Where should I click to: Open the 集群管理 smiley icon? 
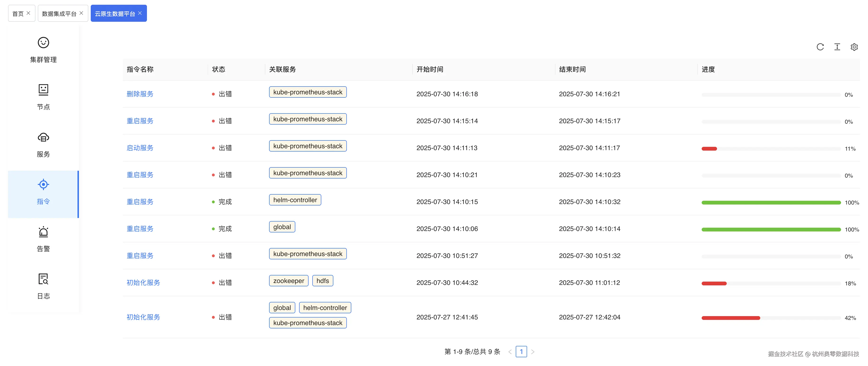tap(43, 43)
